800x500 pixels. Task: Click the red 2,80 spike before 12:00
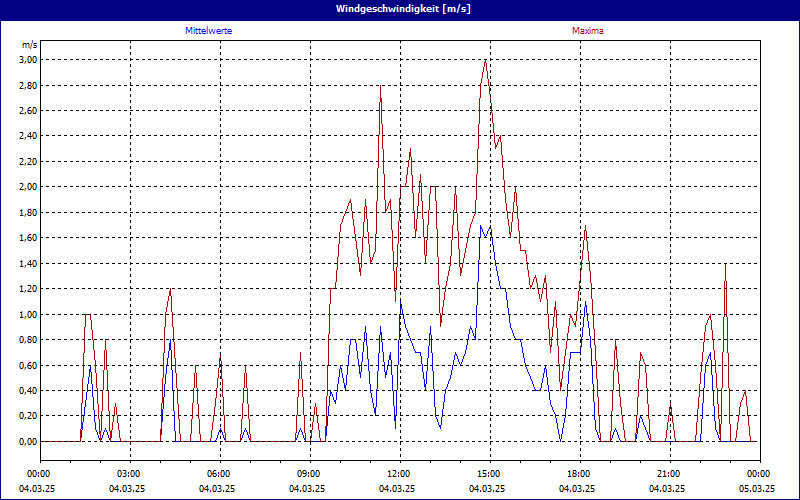380,87
